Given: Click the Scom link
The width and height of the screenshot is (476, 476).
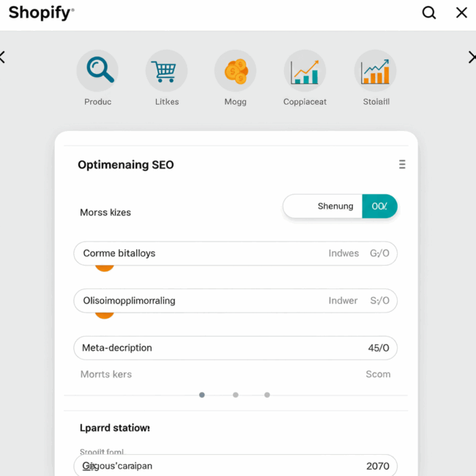Looking at the screenshot, I should (x=378, y=374).
